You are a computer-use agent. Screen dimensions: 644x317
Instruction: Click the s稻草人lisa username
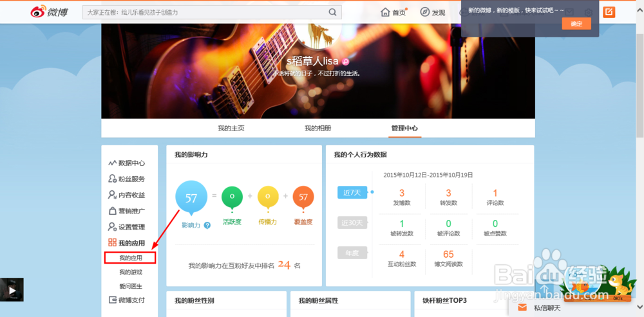pyautogui.click(x=312, y=62)
